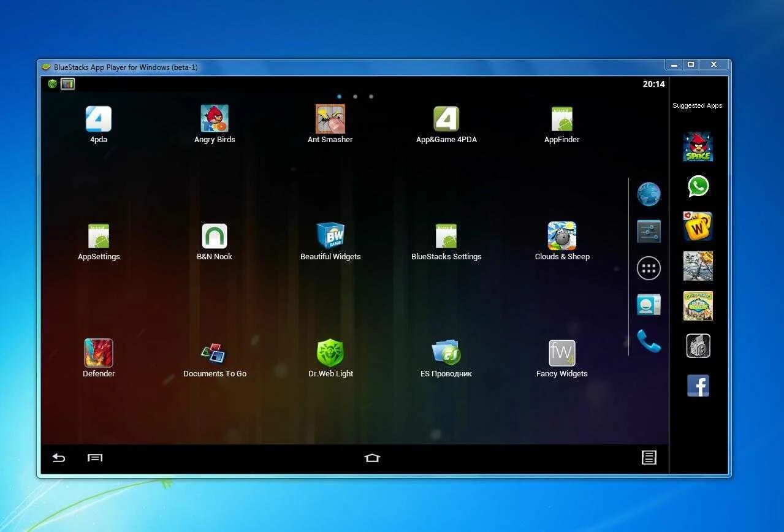Tap the Android back button
This screenshot has height=532, width=784.
[58, 458]
